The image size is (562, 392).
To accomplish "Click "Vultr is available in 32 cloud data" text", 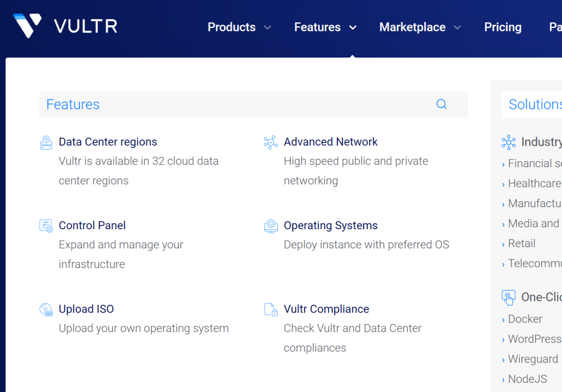I will pos(138,161).
